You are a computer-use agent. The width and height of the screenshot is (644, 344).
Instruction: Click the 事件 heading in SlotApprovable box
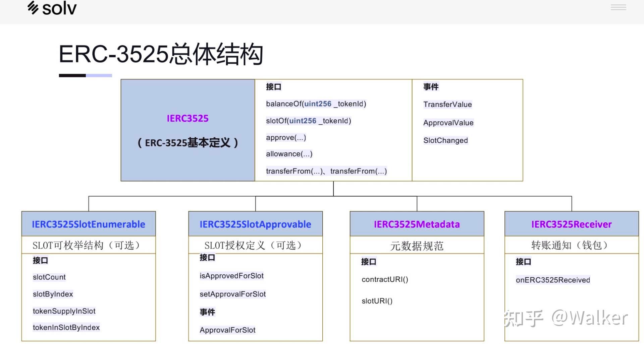click(x=207, y=312)
